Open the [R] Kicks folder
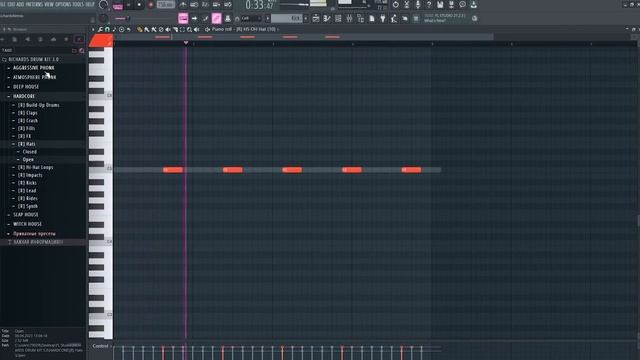This screenshot has width=640, height=360. [27, 183]
